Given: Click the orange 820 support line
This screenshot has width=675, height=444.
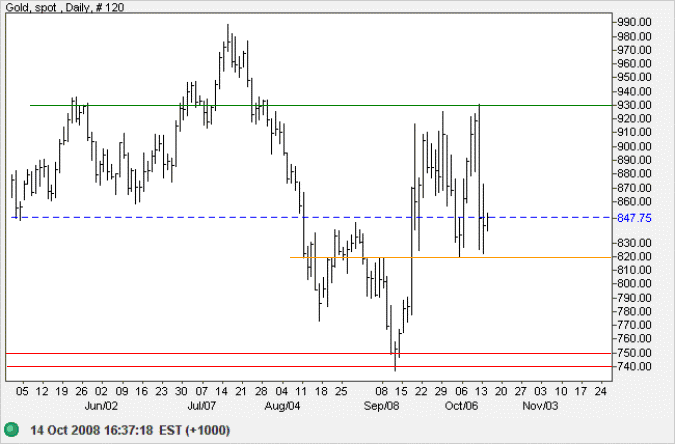Looking at the screenshot, I should coord(450,257).
